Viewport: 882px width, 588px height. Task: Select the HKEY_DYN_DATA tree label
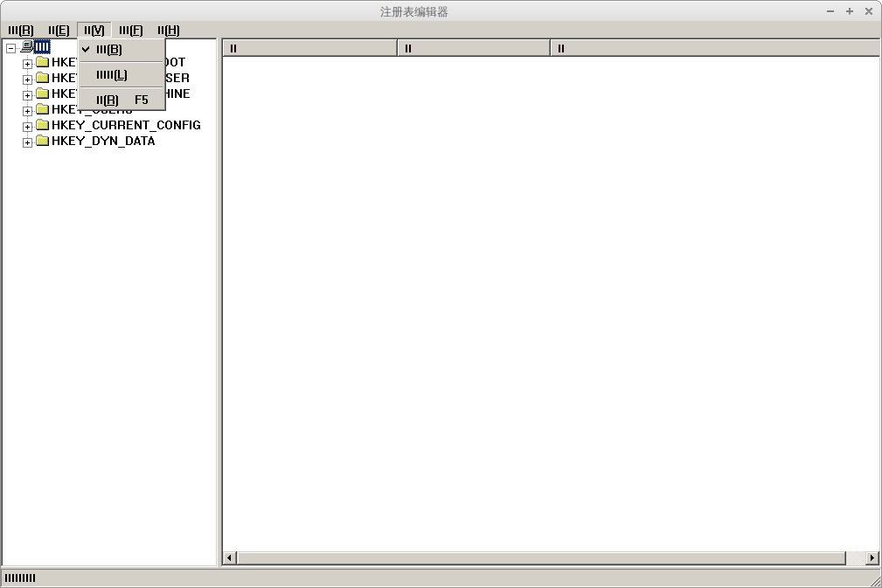click(x=103, y=141)
